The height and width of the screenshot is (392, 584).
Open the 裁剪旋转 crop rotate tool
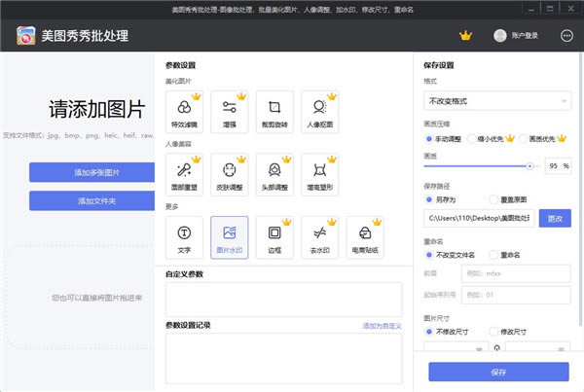point(274,112)
